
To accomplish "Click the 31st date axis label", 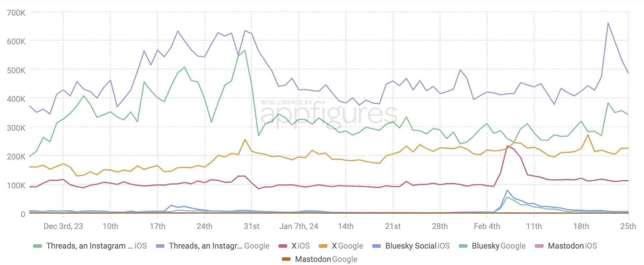I will coord(252,226).
